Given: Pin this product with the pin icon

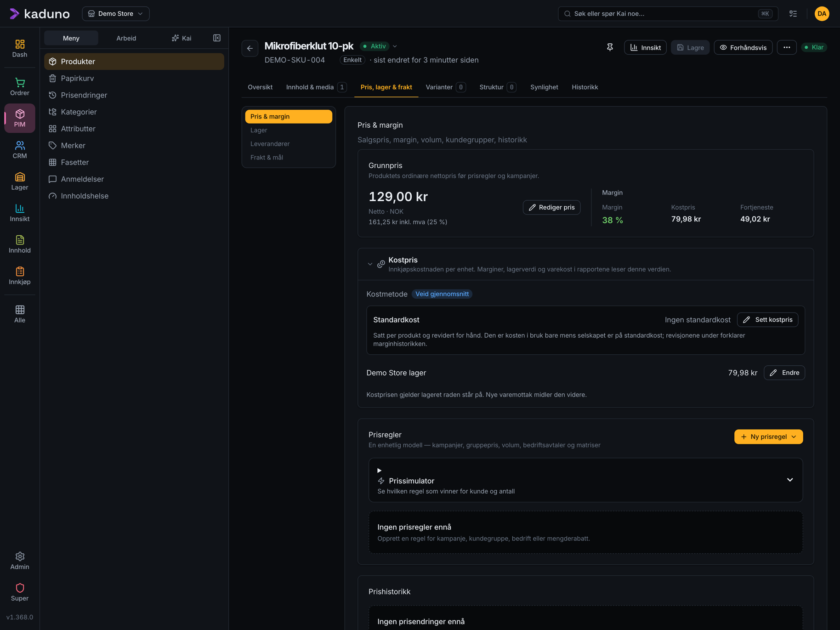Looking at the screenshot, I should click(610, 47).
